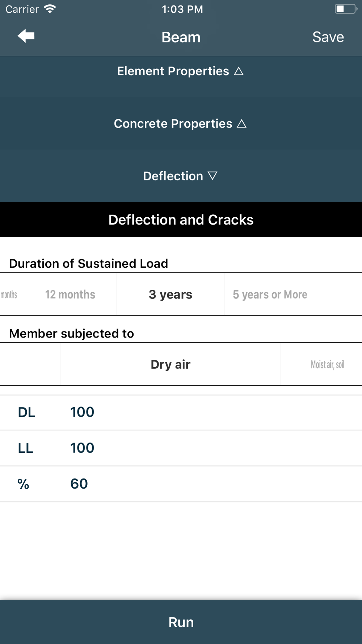Collapse the Deflection section triangle
Viewport: 362px width, 644px height.
point(212,176)
